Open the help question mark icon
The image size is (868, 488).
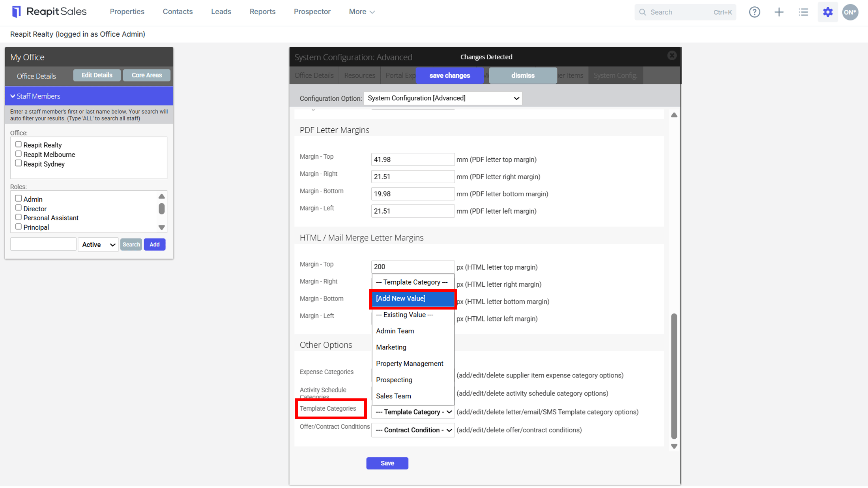coord(754,12)
